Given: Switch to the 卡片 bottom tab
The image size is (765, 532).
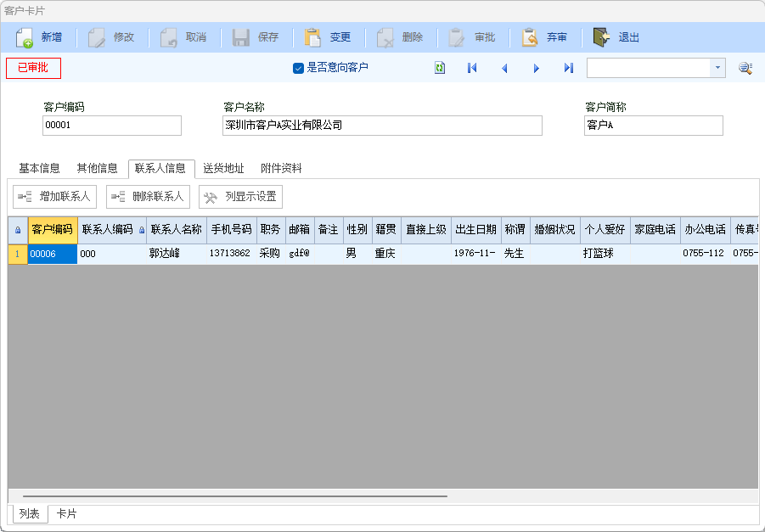Looking at the screenshot, I should pyautogui.click(x=66, y=513).
